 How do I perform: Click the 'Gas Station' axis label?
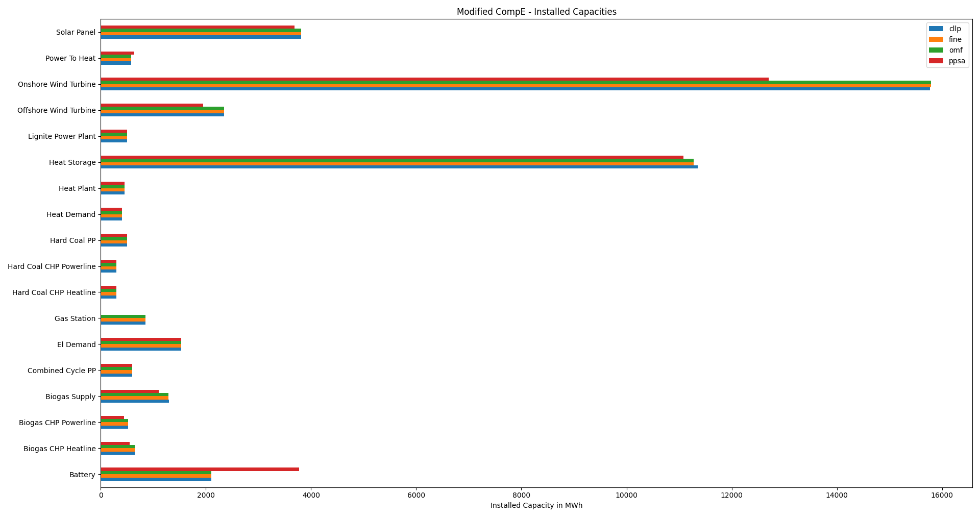(75, 318)
